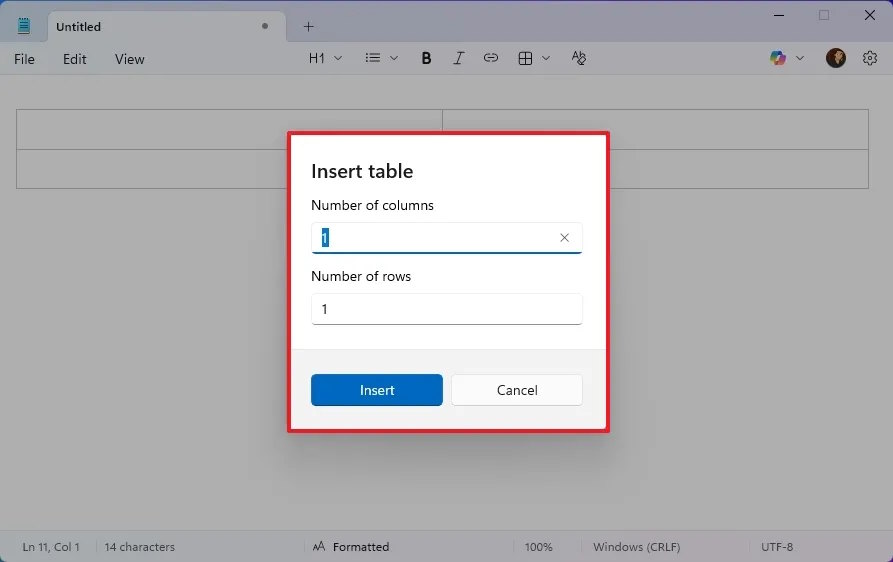The width and height of the screenshot is (893, 562).
Task: Click the Notepad app icon in title bar
Action: (23, 26)
